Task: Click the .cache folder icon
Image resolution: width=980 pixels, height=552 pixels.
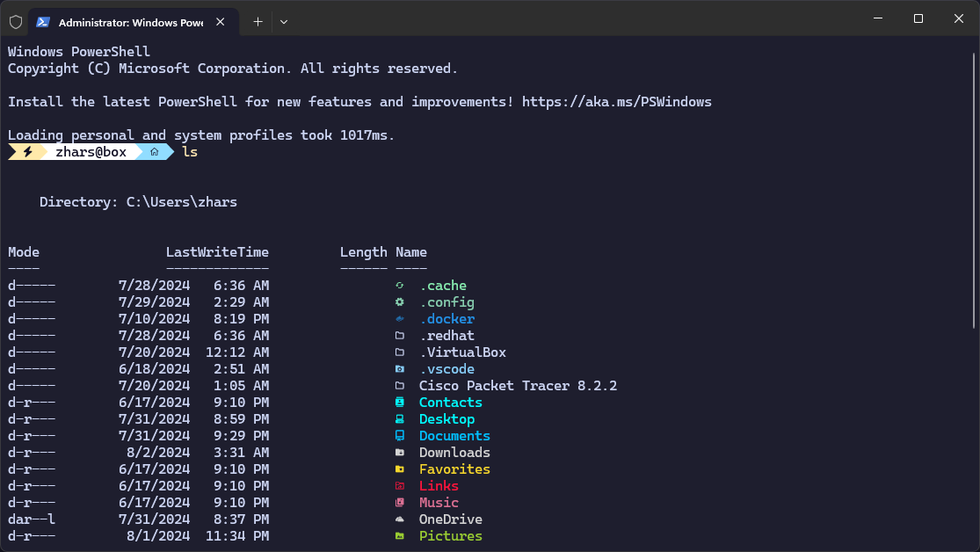Action: tap(400, 286)
